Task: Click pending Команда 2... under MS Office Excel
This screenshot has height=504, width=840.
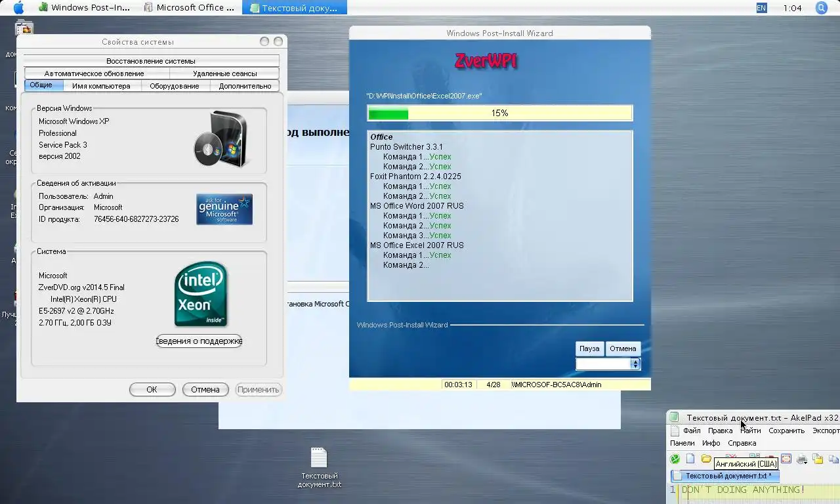Action: click(x=406, y=265)
